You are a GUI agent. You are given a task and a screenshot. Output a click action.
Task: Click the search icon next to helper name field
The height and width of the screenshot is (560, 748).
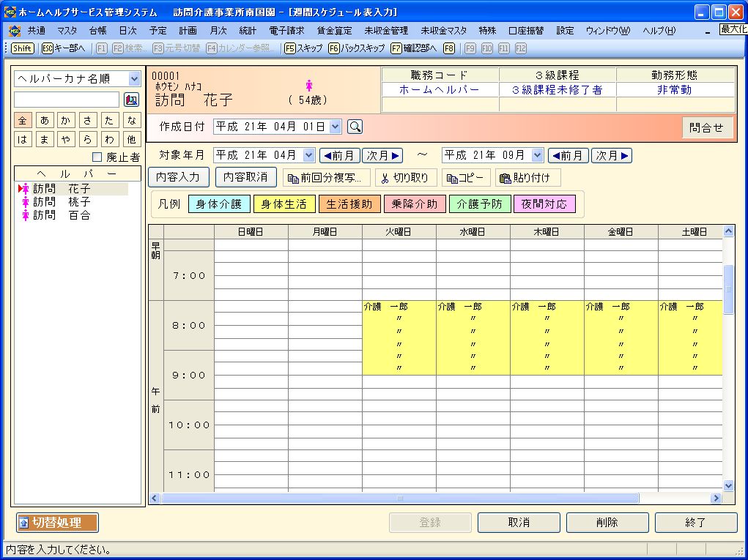(131, 100)
